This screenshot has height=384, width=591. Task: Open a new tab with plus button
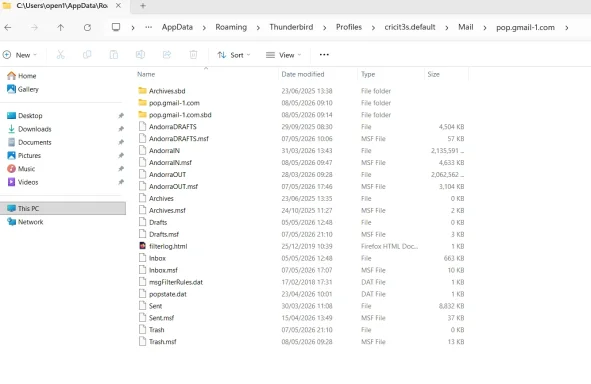(x=143, y=6)
